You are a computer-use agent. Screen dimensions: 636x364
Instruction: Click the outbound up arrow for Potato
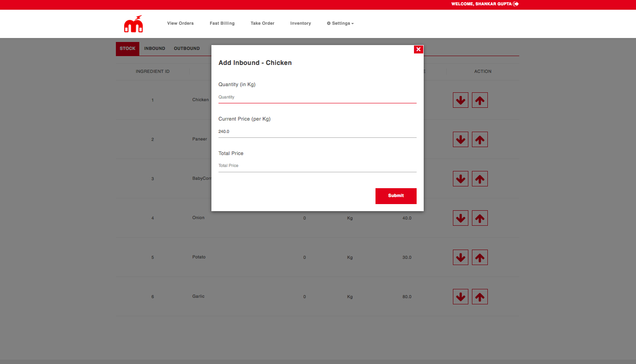(x=480, y=258)
